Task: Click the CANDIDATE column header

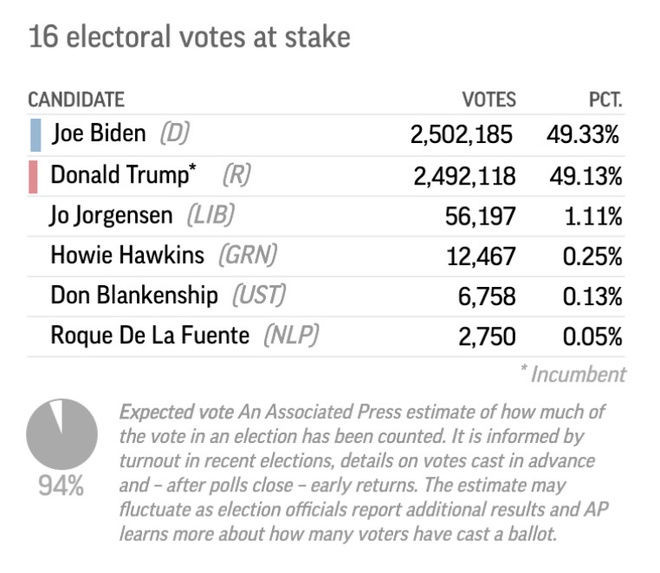Action: pyautogui.click(x=76, y=99)
